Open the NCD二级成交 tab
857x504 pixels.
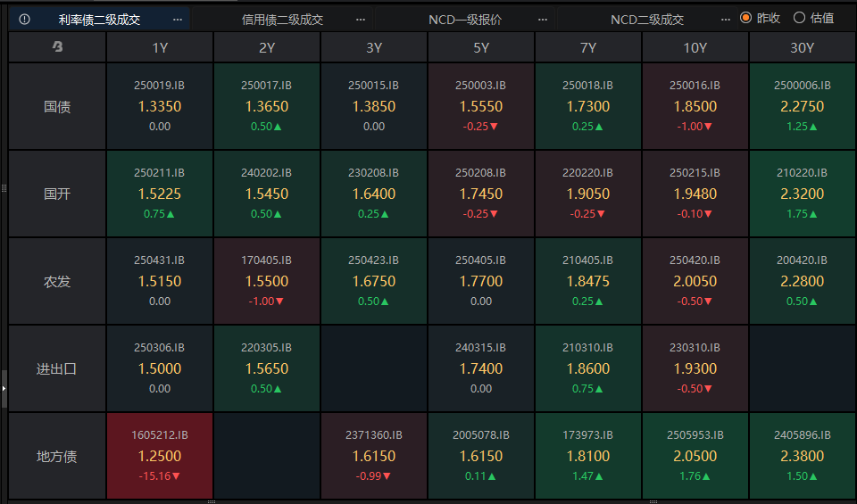[647, 19]
